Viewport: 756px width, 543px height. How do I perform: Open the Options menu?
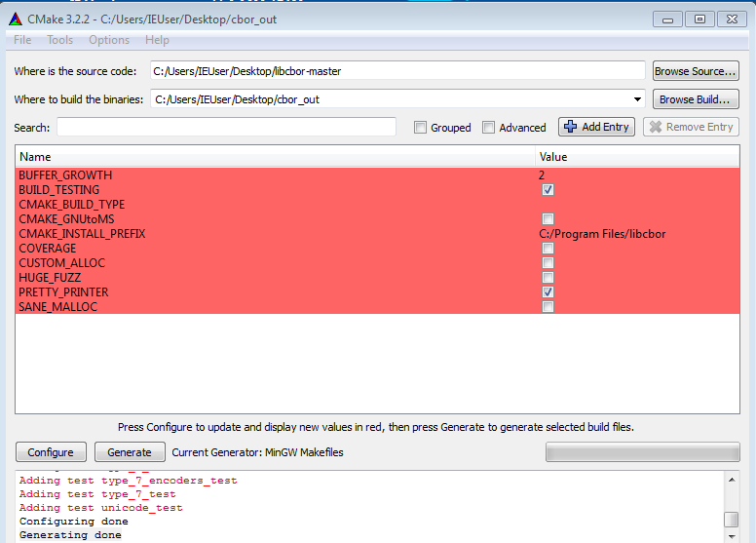click(109, 40)
